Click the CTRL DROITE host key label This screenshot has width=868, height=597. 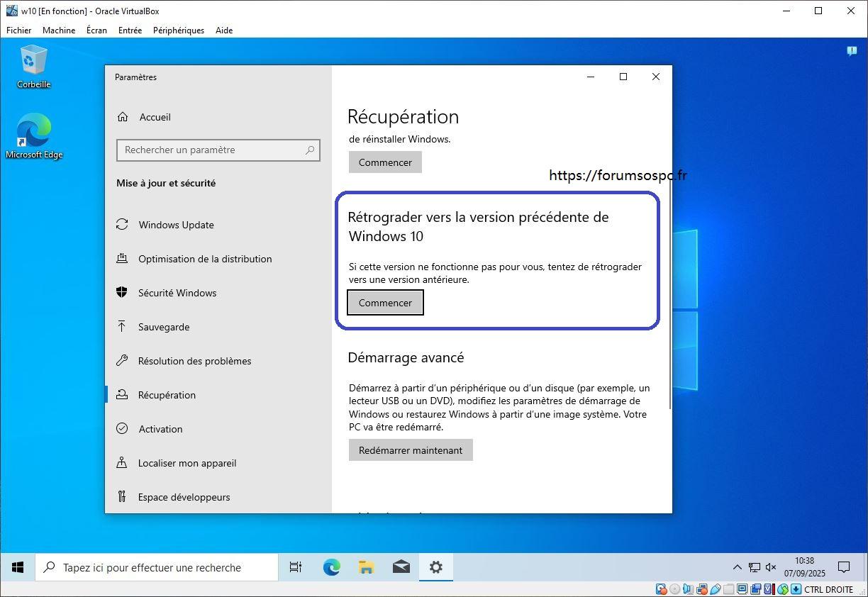pos(829,589)
